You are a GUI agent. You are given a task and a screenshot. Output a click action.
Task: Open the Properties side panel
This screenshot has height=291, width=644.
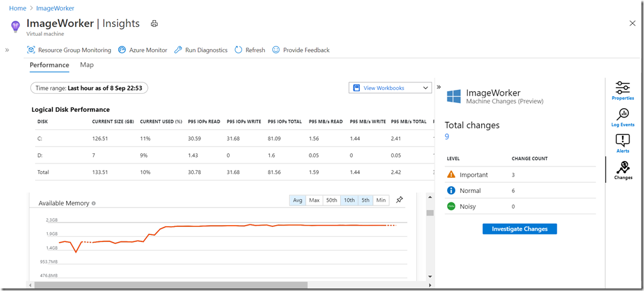click(x=623, y=91)
